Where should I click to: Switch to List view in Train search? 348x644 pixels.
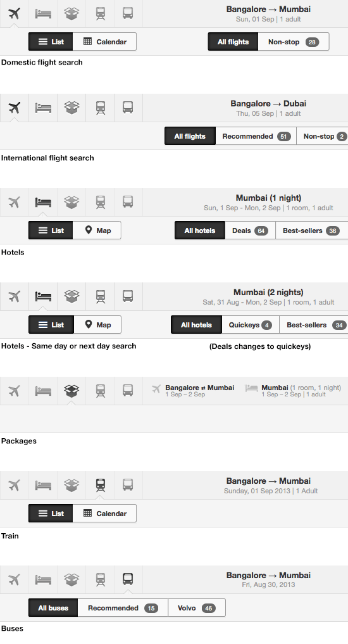[51, 514]
